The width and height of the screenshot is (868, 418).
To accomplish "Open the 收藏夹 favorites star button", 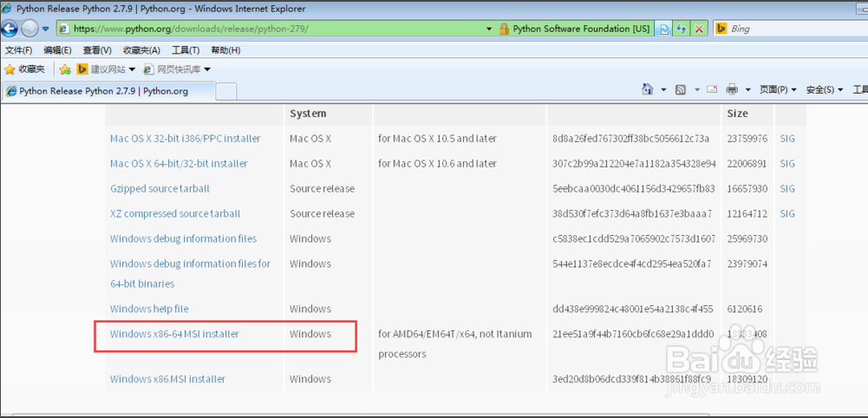I will (x=24, y=69).
